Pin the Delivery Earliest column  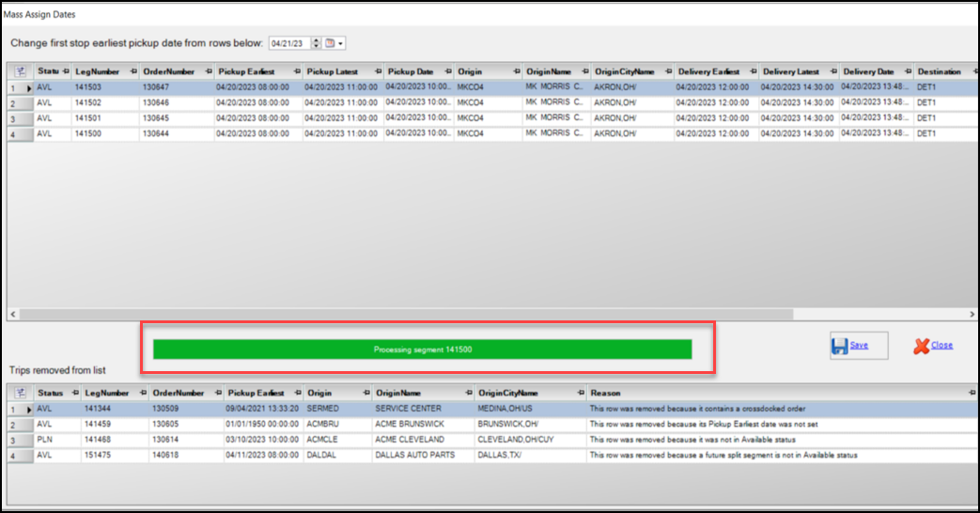pyautogui.click(x=753, y=71)
